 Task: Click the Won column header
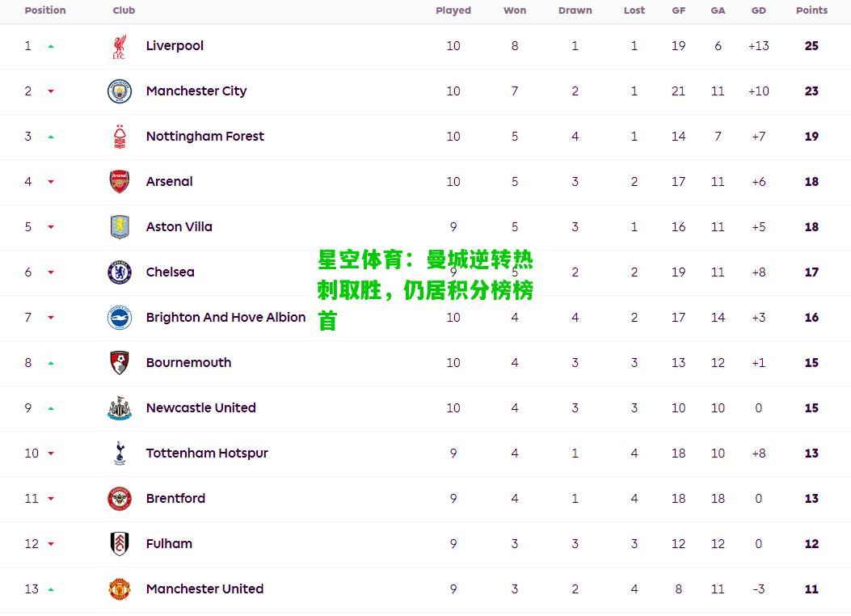pos(515,11)
